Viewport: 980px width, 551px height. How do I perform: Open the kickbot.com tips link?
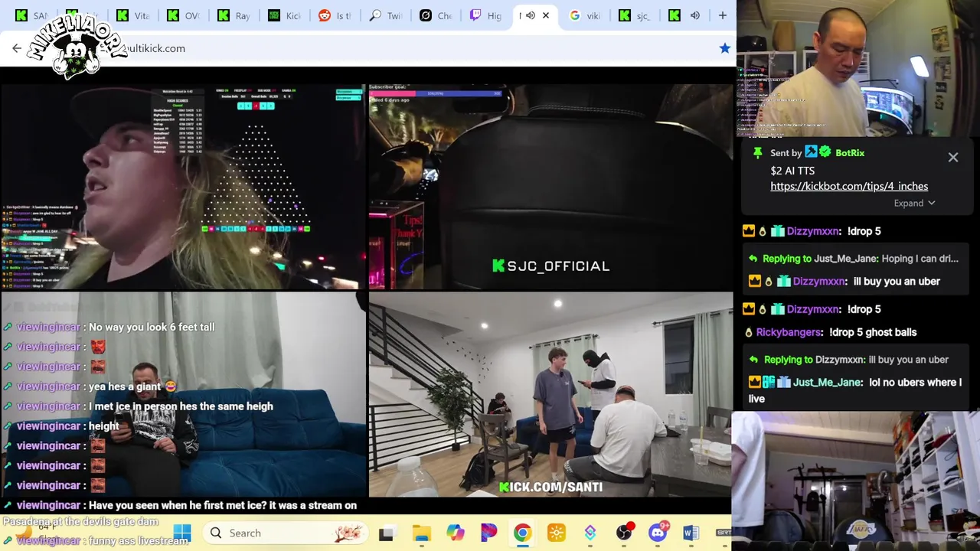pyautogui.click(x=849, y=186)
